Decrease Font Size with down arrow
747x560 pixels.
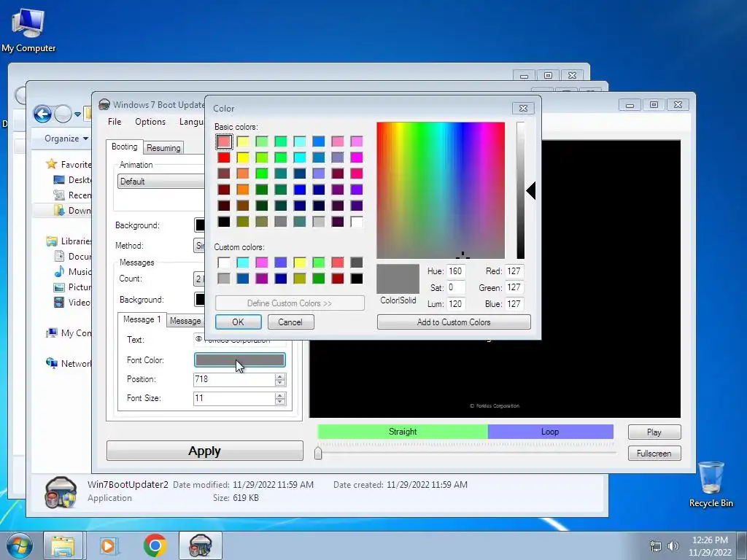(x=280, y=402)
